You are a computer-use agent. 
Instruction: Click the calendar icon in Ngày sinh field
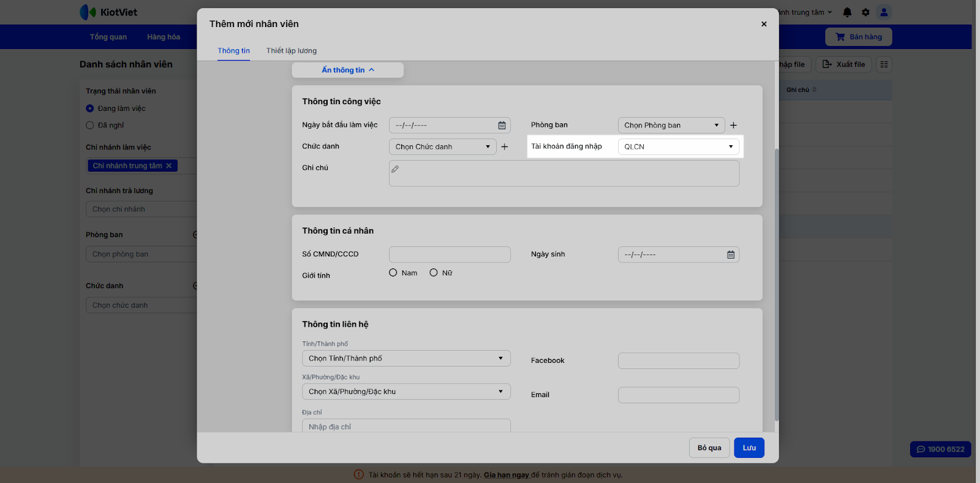coord(731,255)
